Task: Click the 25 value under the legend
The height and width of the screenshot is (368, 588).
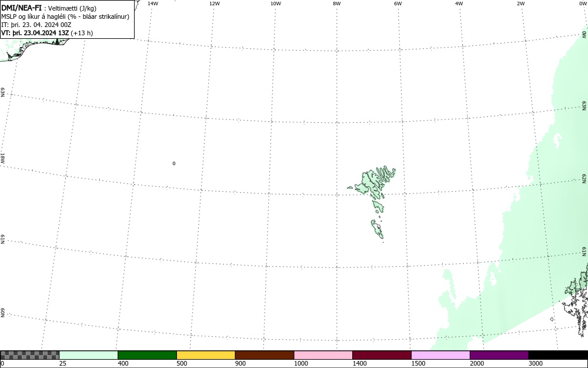Action: click(63, 363)
